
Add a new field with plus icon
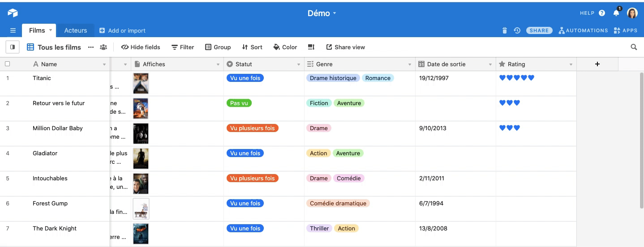[x=597, y=64]
